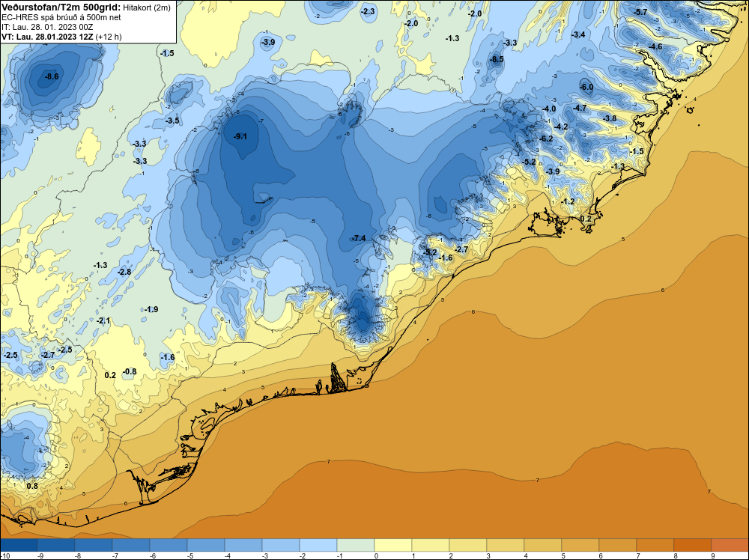Click the IT: Lau. 28. 01. 2023 00Z line
This screenshot has width=749, height=560.
(x=47, y=27)
